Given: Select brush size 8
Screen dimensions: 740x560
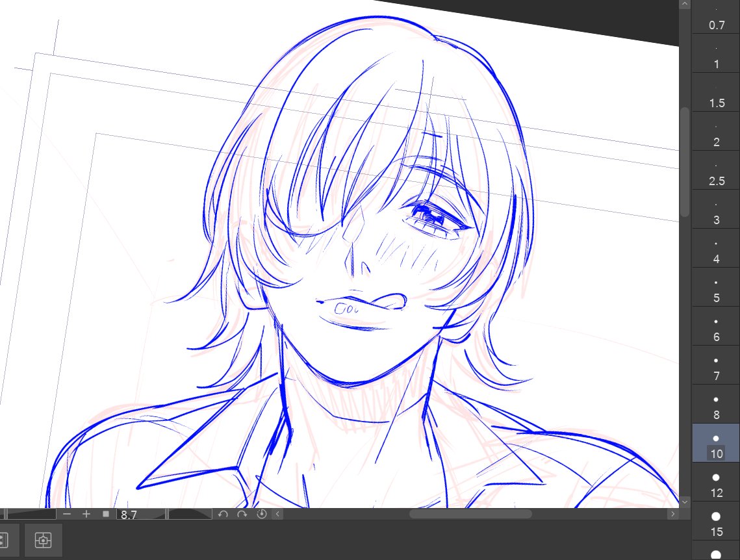Looking at the screenshot, I should pos(716,404).
